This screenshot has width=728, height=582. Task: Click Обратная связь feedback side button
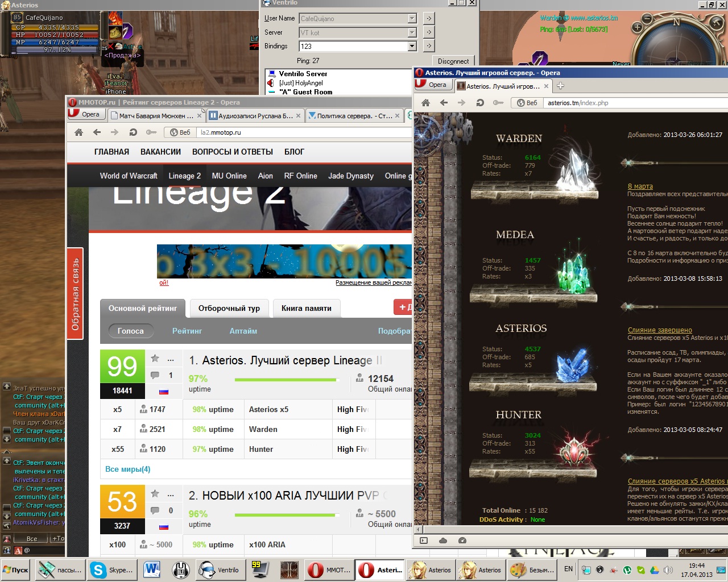(75, 293)
